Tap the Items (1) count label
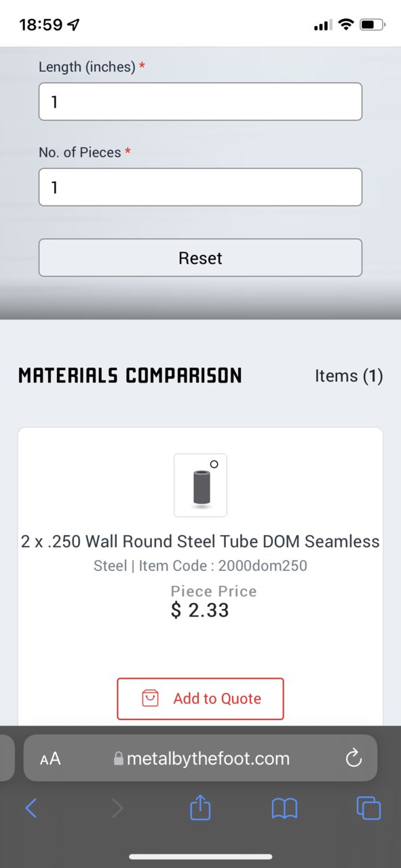This screenshot has width=401, height=868. (x=349, y=376)
